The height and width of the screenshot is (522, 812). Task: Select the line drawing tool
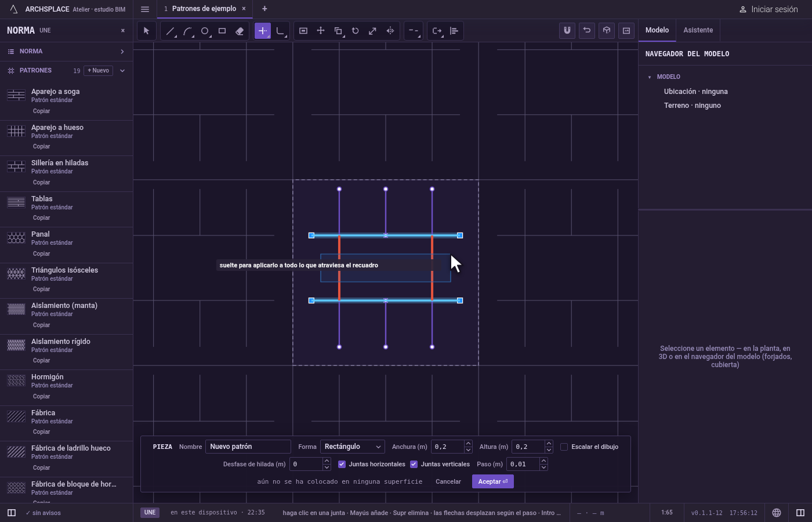[x=170, y=31]
